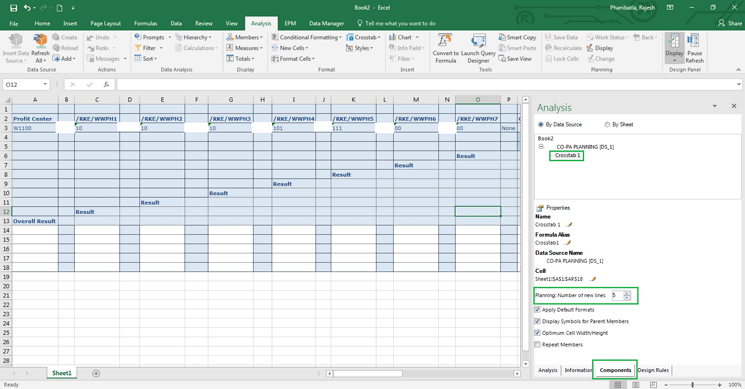This screenshot has width=745, height=389.
Task: Open the Totals dropdown
Action: (x=240, y=58)
